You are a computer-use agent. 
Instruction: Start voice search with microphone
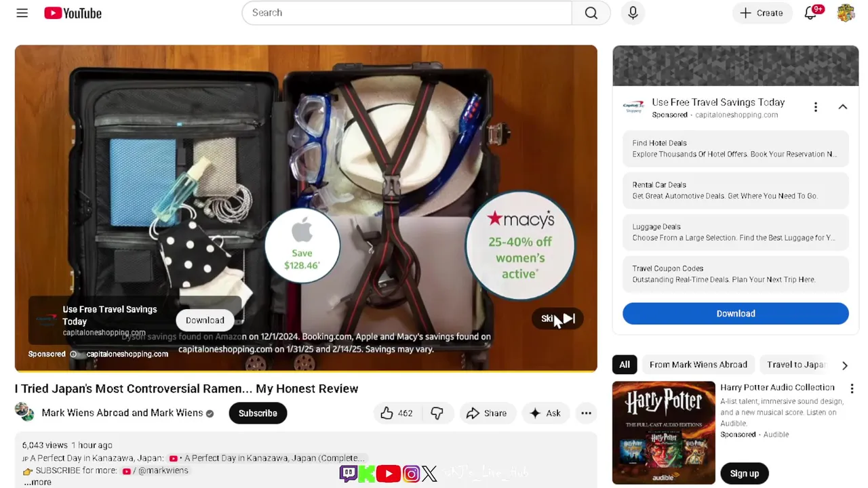tap(633, 13)
